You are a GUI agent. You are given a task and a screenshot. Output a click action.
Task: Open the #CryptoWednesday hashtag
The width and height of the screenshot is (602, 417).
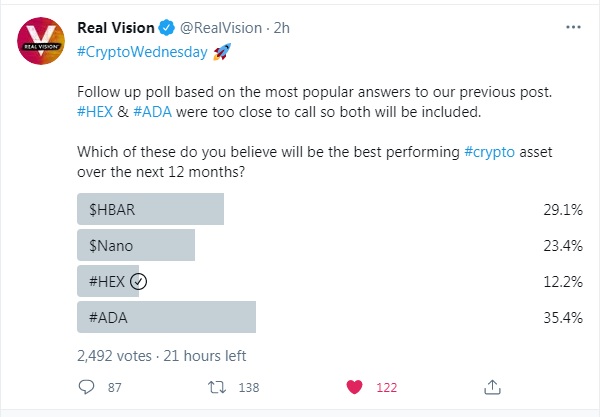(x=142, y=52)
